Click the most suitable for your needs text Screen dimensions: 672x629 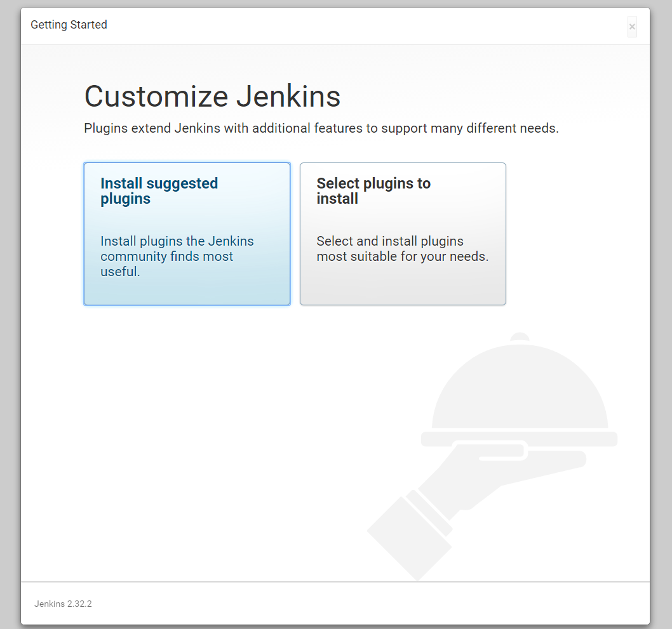pos(402,256)
